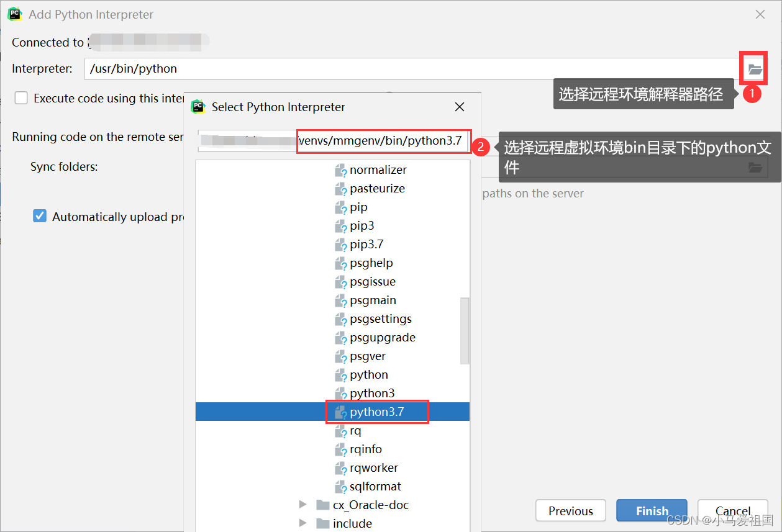Select the pip entry

358,207
